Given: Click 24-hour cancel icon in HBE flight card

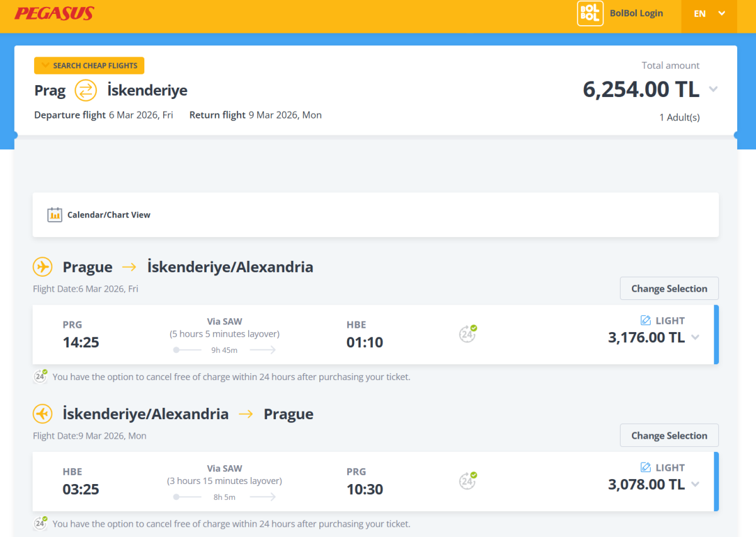Looking at the screenshot, I should click(x=467, y=481).
